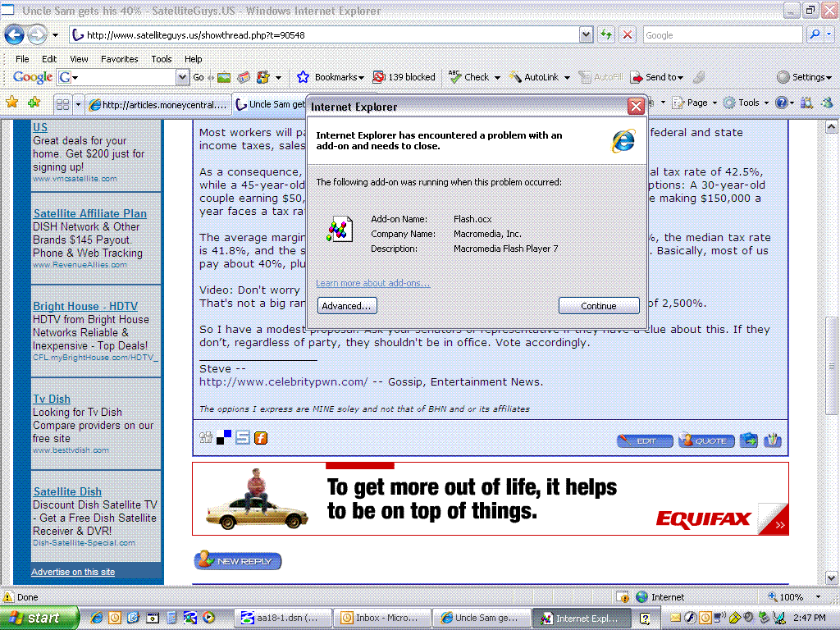Click the Windows Start button

tap(39, 618)
